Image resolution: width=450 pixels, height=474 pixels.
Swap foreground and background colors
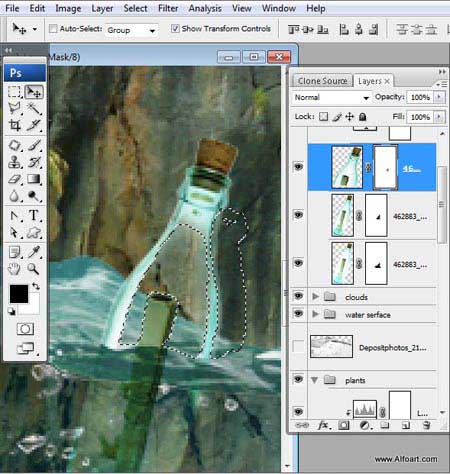tap(36, 286)
